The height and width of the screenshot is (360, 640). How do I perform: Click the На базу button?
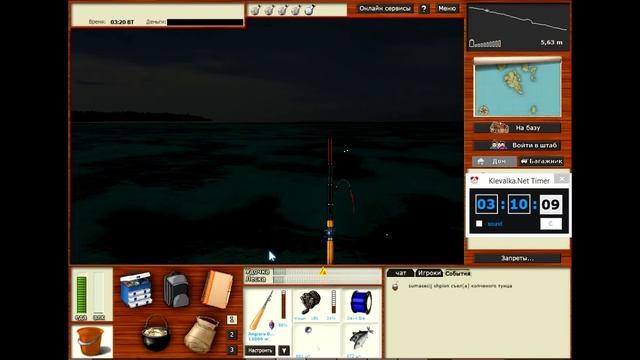pos(517,128)
